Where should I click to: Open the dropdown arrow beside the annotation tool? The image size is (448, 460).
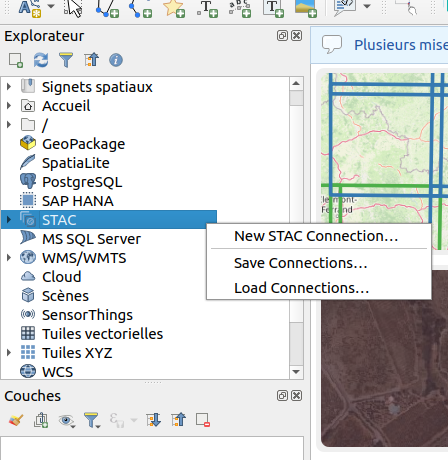coord(51,6)
